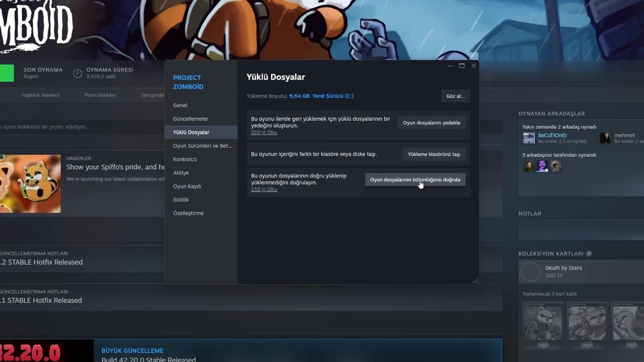The image size is (644, 362).
Task: Click the notes area under NOTLAR
Action: (581, 230)
